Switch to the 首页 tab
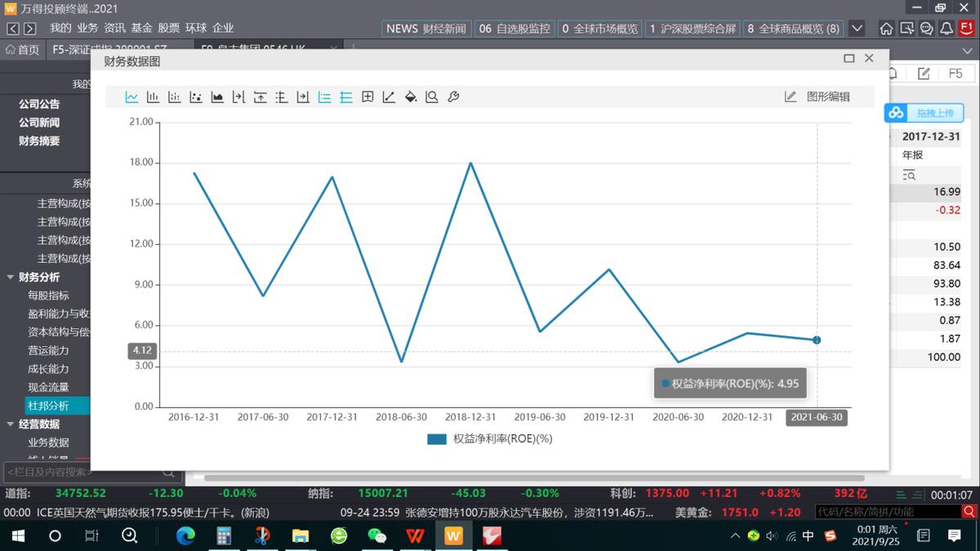The image size is (980, 551). coord(22,50)
